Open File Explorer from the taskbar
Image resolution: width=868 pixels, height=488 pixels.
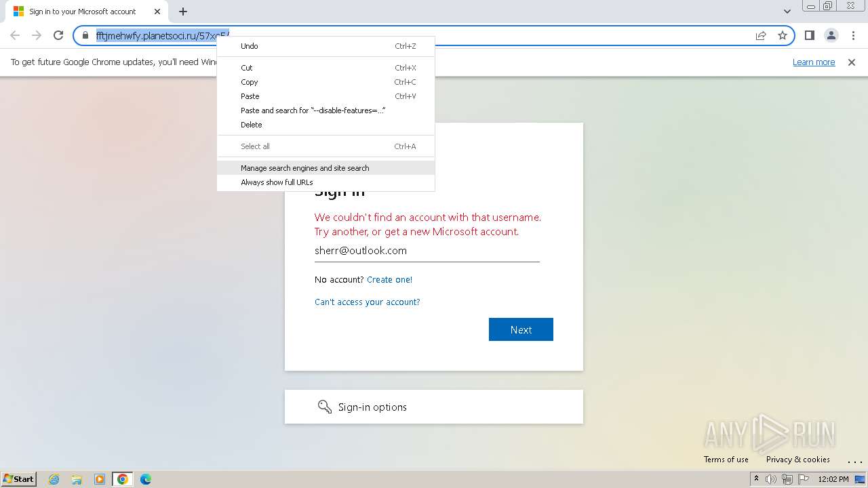tap(77, 479)
